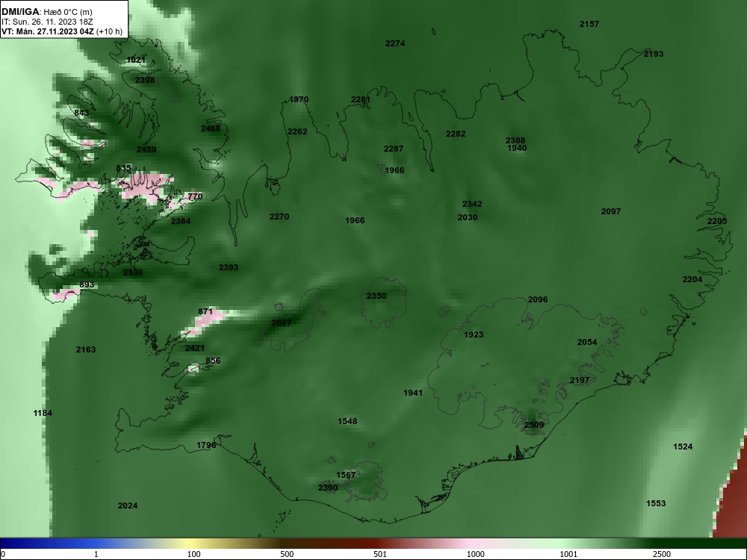Select the value 770
Image resolution: width=747 pixels, height=560 pixels.
click(195, 196)
